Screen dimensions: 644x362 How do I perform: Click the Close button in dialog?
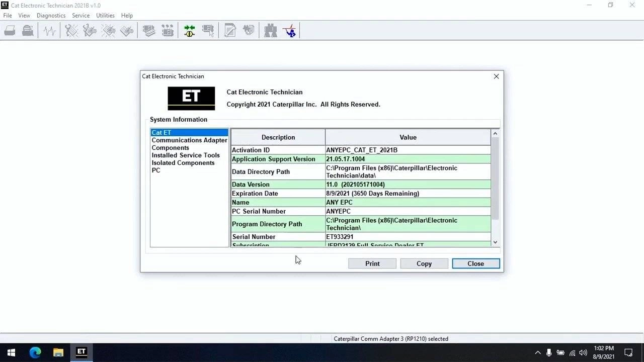(x=476, y=263)
